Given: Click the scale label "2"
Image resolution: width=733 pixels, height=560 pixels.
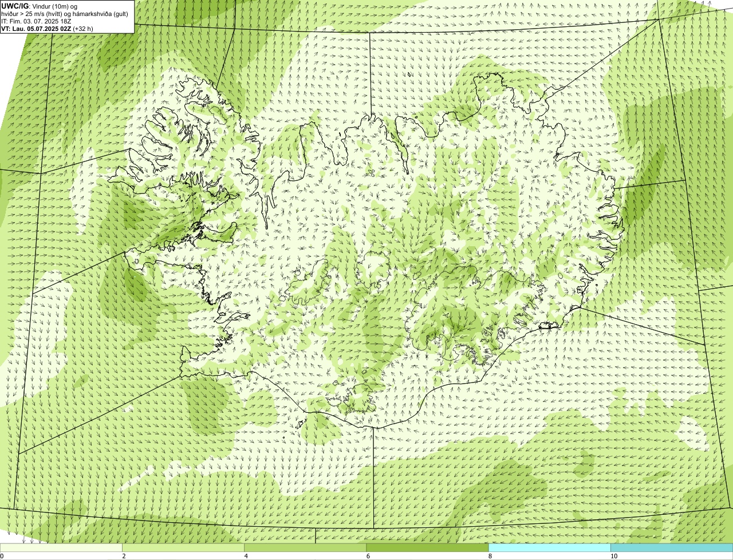Looking at the screenshot, I should (x=124, y=556).
